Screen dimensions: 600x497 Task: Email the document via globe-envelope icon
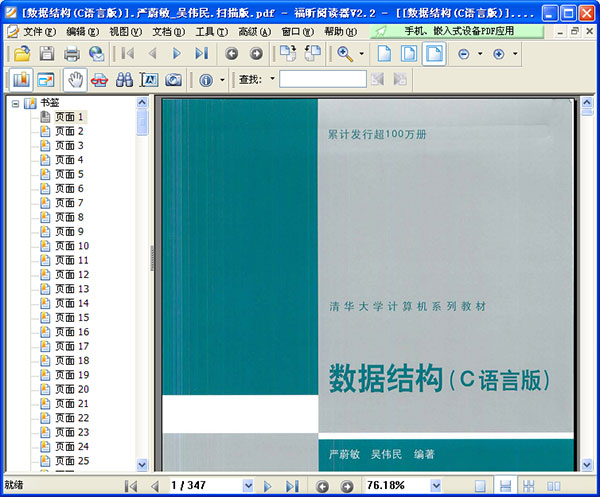[96, 54]
